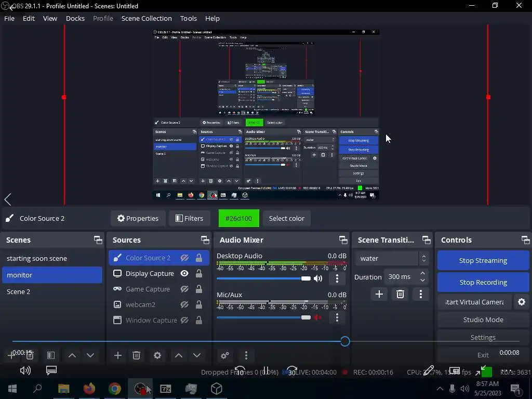
Task: Click the green #26d100 color swatch
Action: pyautogui.click(x=239, y=219)
